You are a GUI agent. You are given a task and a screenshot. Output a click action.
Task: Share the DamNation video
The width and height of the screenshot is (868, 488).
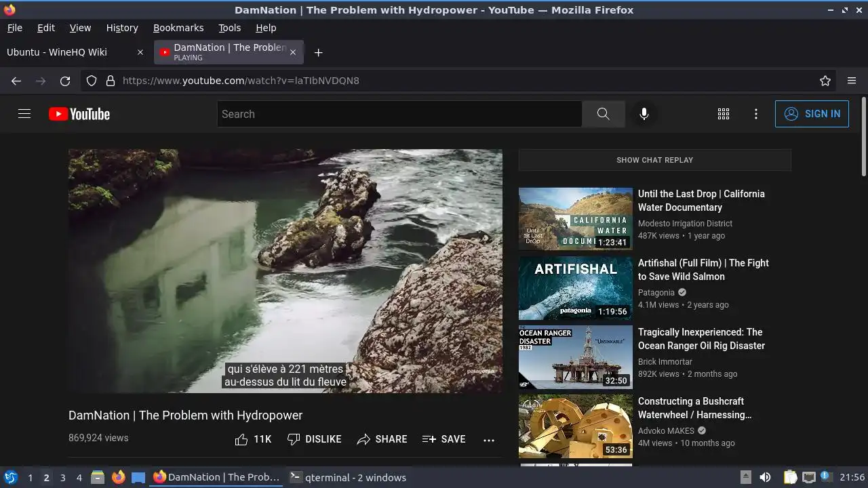382,439
